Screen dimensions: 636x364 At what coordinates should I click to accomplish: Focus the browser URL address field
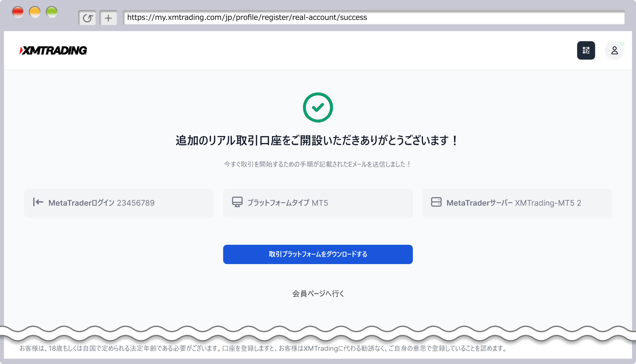[x=373, y=18]
